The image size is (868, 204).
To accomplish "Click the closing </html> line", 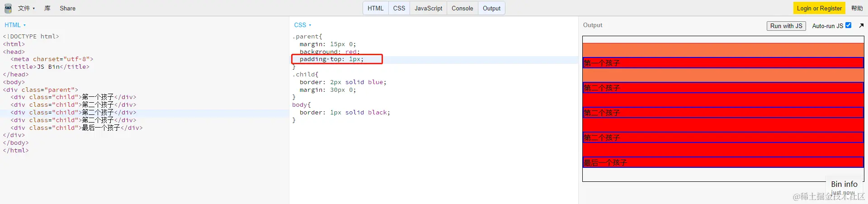I will click(16, 150).
